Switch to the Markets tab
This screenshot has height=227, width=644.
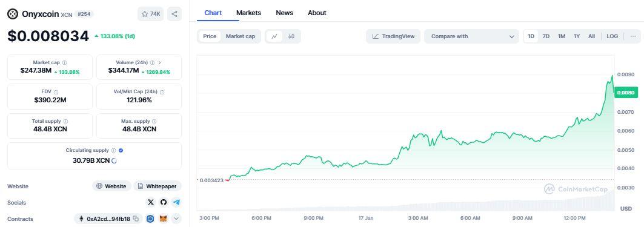pyautogui.click(x=248, y=13)
